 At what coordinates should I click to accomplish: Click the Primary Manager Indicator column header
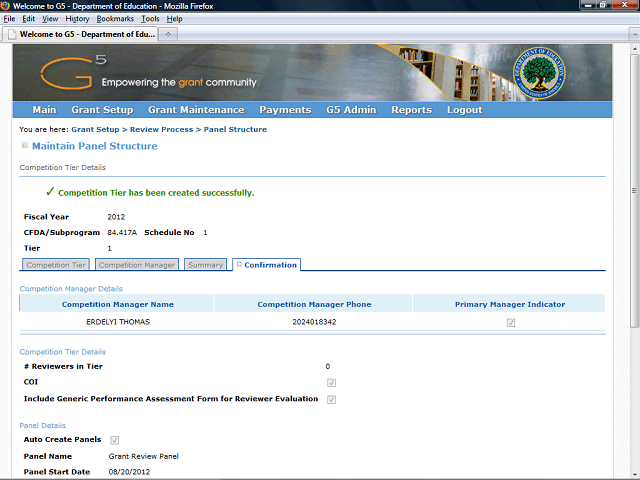(510, 304)
